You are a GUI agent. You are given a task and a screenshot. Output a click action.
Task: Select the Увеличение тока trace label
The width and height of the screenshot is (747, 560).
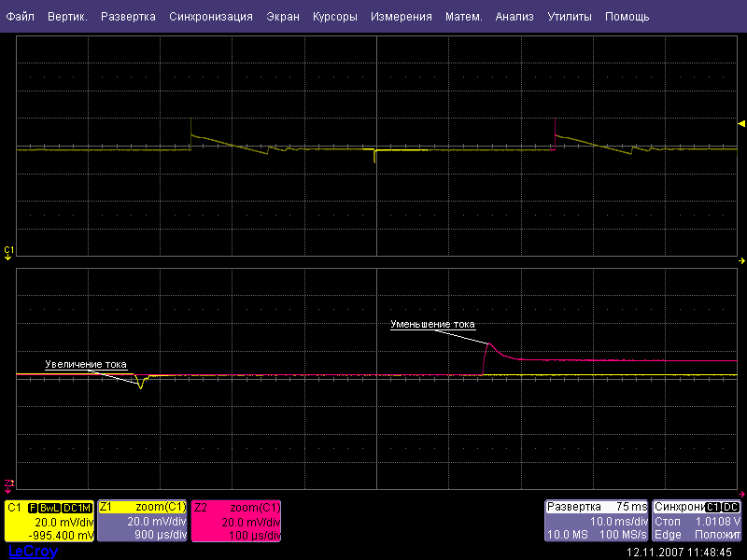[x=86, y=364]
